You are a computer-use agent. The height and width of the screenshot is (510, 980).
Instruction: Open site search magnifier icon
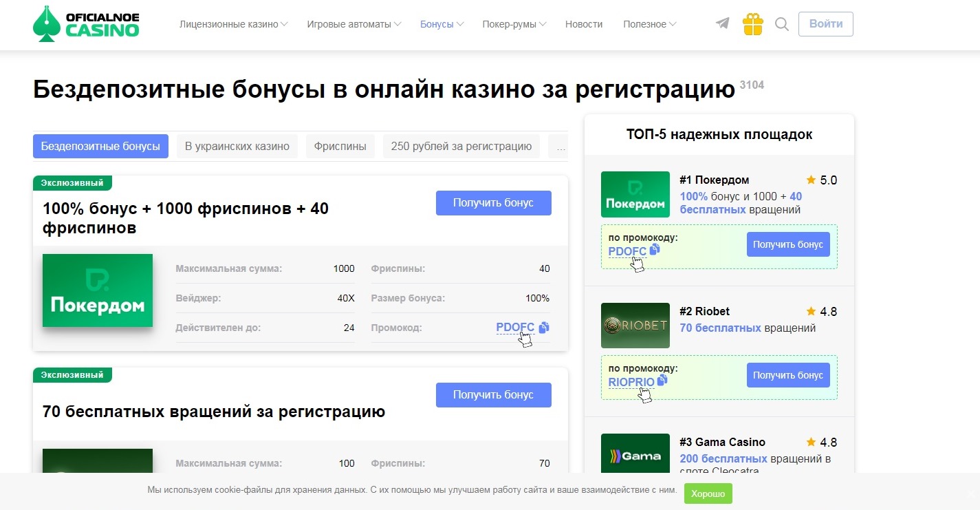(782, 24)
